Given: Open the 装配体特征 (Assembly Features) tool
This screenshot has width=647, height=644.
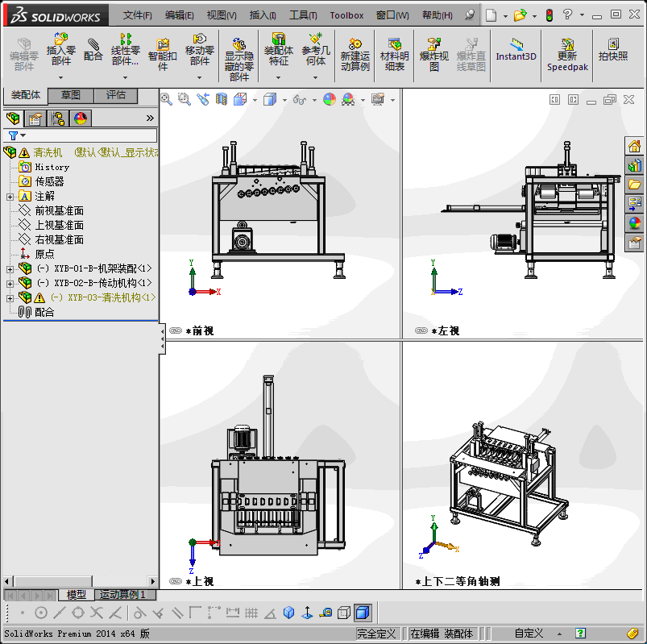Looking at the screenshot, I should (279, 49).
